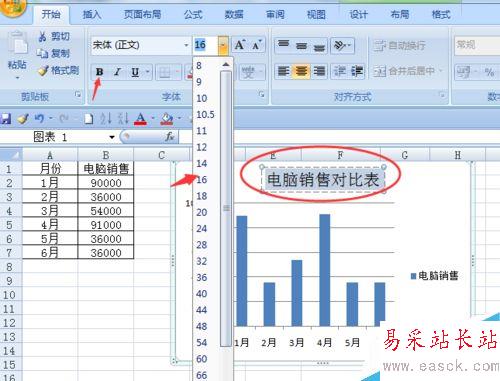Switch to the 插入 tab
The image size is (500, 381).
click(x=92, y=14)
